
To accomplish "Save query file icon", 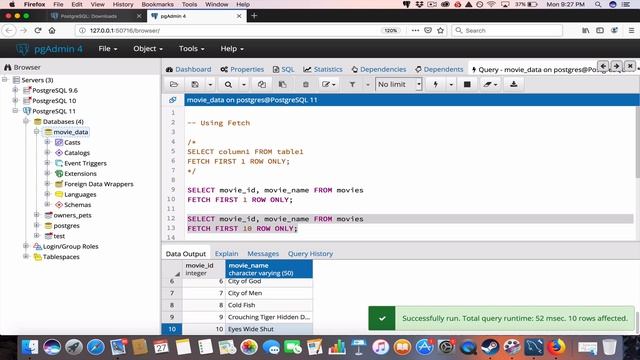I will pyautogui.click(x=195, y=84).
